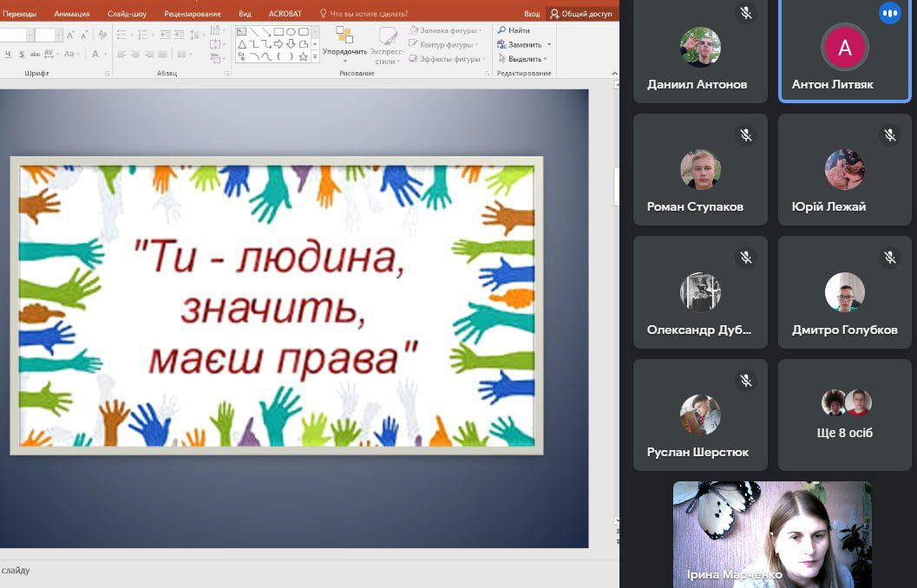Select the oval shape

pos(291,31)
